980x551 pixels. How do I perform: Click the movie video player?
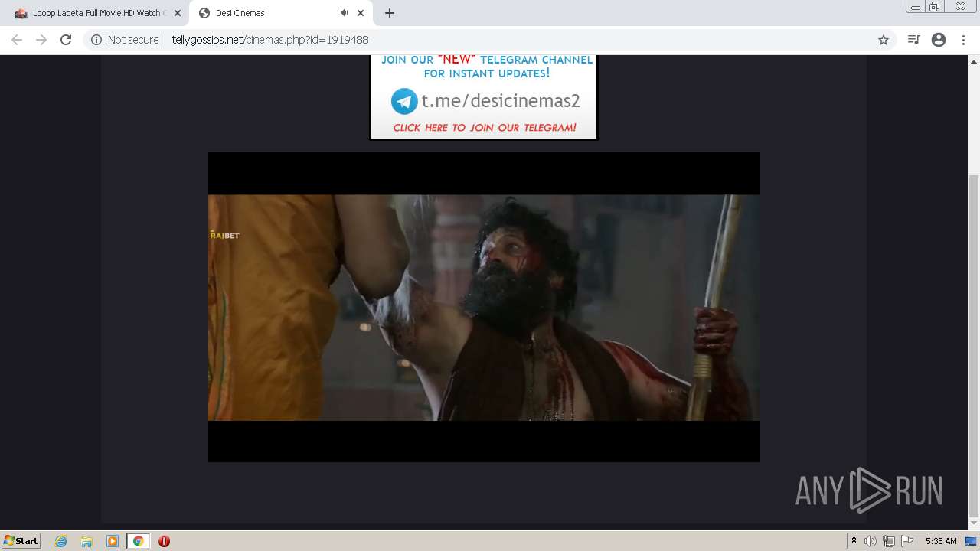tap(484, 307)
